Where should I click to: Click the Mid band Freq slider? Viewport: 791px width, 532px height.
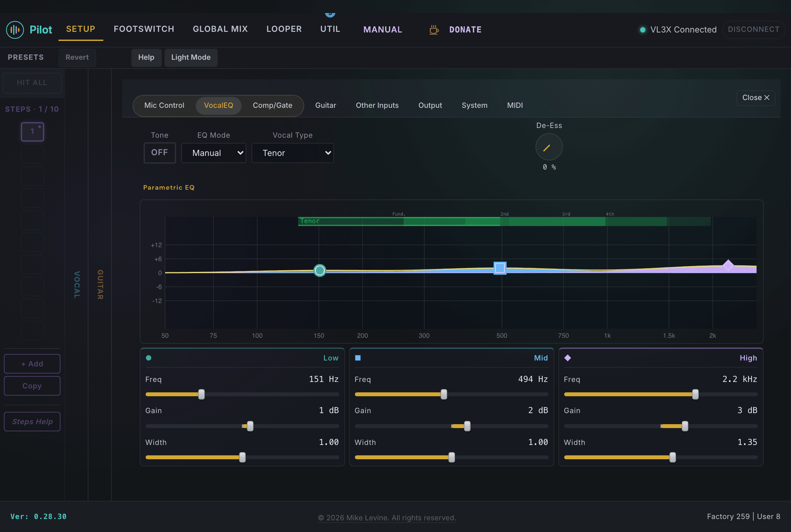click(451, 394)
